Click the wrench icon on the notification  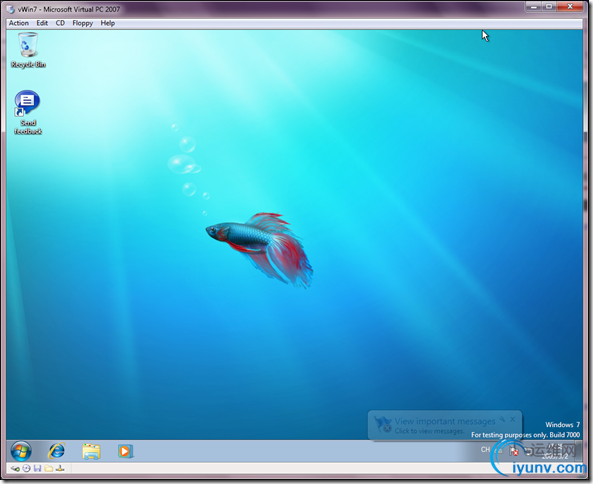click(x=502, y=419)
